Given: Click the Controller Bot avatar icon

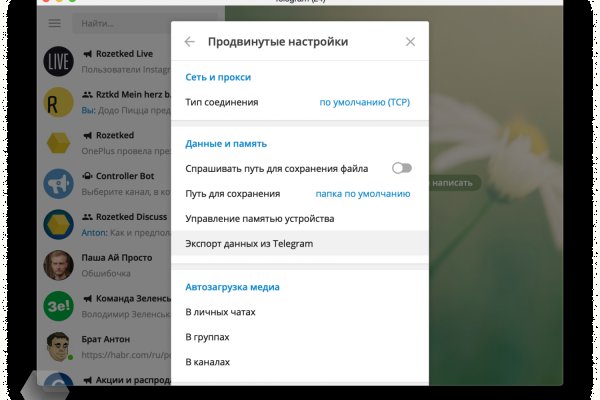Looking at the screenshot, I should 59,184.
